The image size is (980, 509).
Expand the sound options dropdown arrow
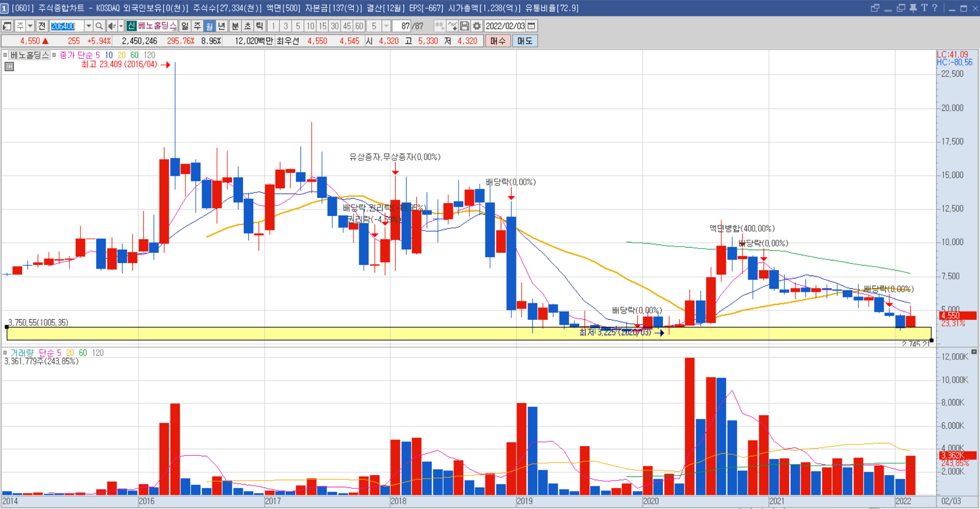coord(121,26)
